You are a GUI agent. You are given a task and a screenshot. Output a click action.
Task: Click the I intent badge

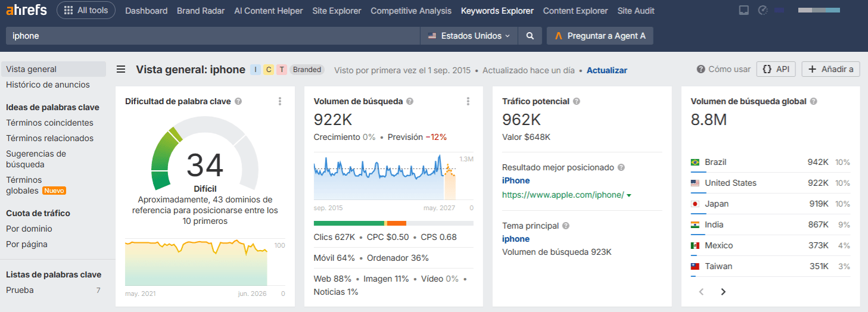(x=256, y=70)
